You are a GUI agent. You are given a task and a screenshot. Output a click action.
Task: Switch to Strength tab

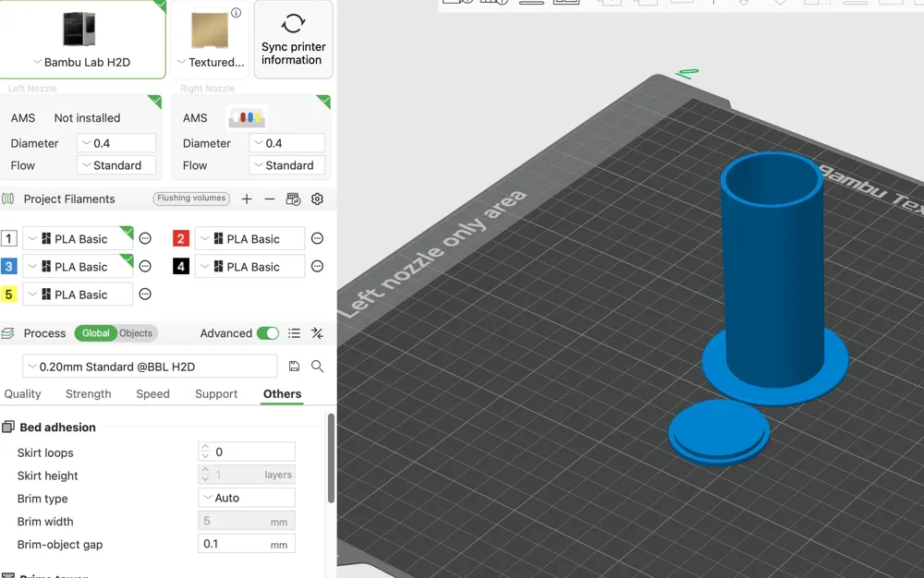89,393
